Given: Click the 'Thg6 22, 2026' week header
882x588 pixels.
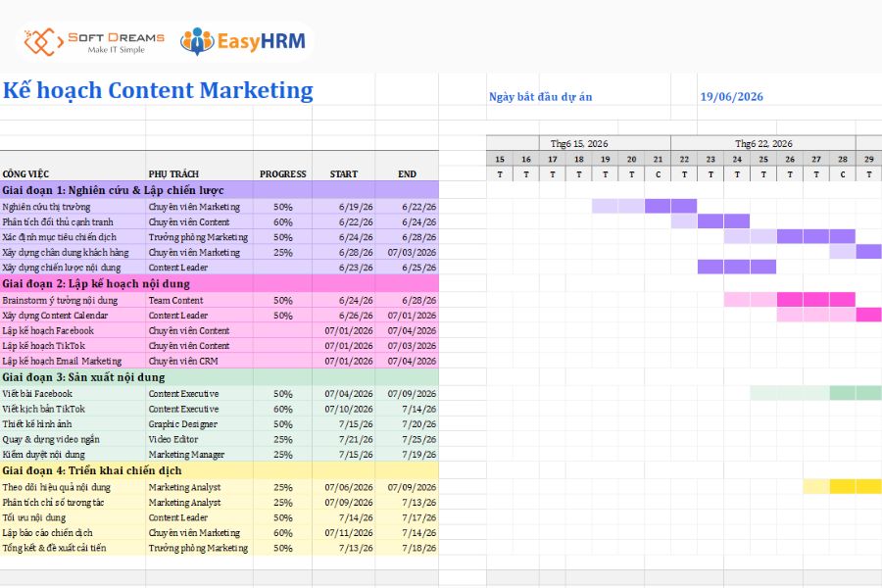Looking at the screenshot, I should (763, 143).
